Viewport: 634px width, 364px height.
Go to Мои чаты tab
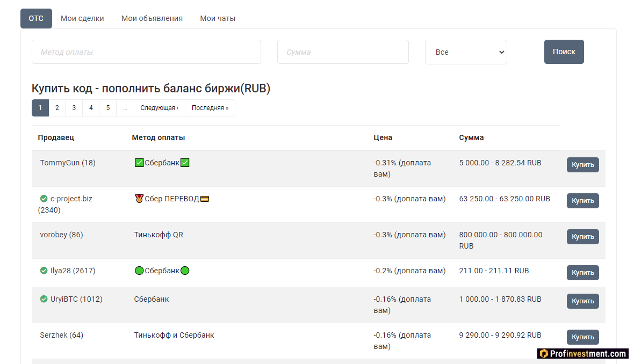(218, 18)
